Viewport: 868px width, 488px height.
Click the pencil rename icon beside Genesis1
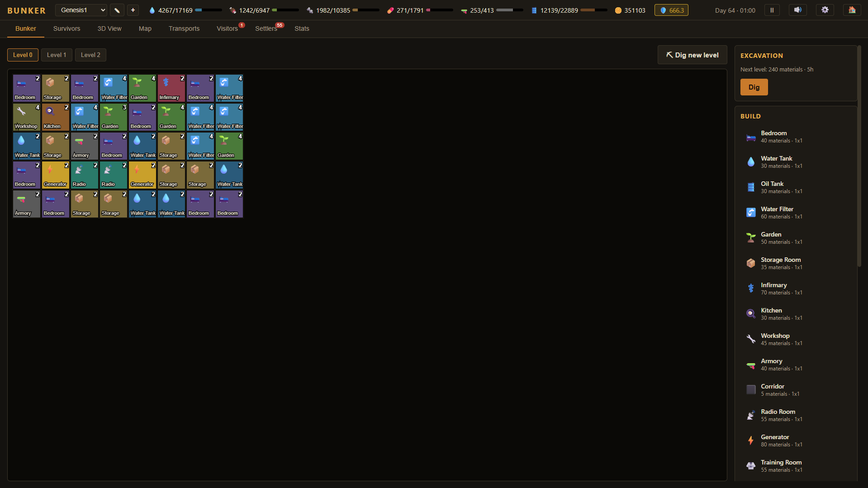(x=117, y=10)
